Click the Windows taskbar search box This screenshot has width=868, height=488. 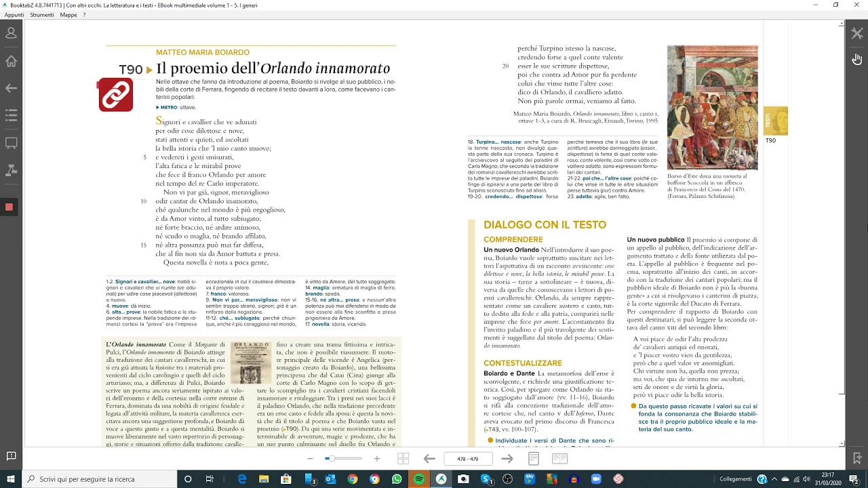tap(100, 479)
